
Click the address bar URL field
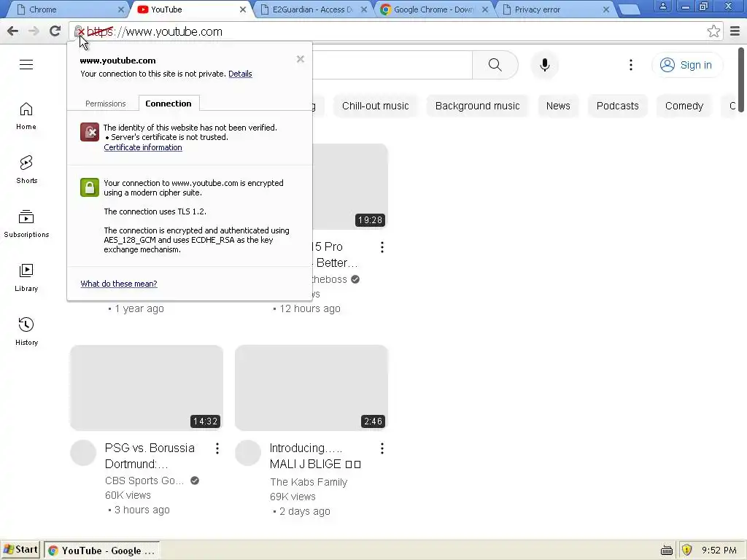(395, 31)
